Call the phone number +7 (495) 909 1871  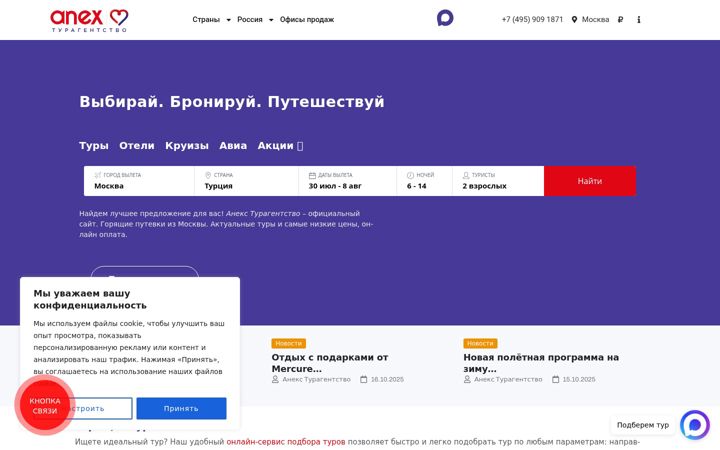tap(532, 20)
